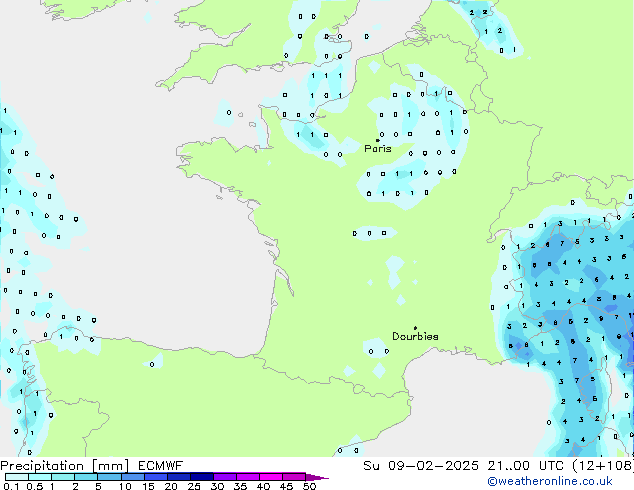
Task: Click the legend value 10
Action: coord(125,486)
